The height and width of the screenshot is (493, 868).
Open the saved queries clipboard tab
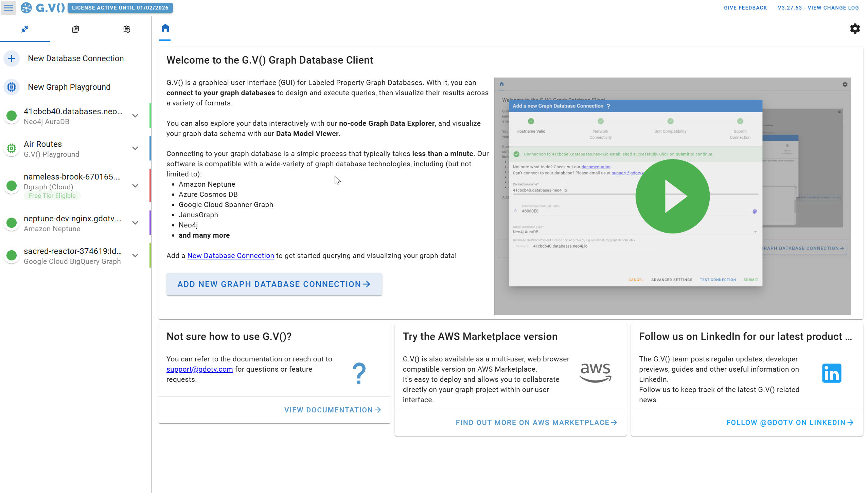(75, 29)
